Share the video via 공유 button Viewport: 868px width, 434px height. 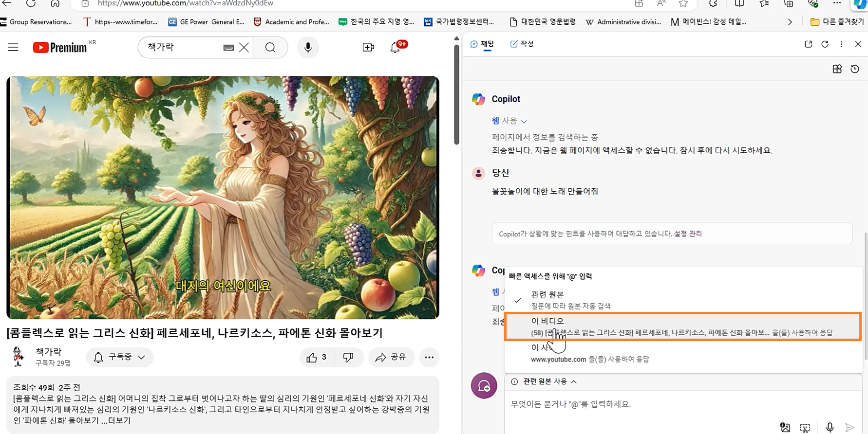[x=391, y=357]
